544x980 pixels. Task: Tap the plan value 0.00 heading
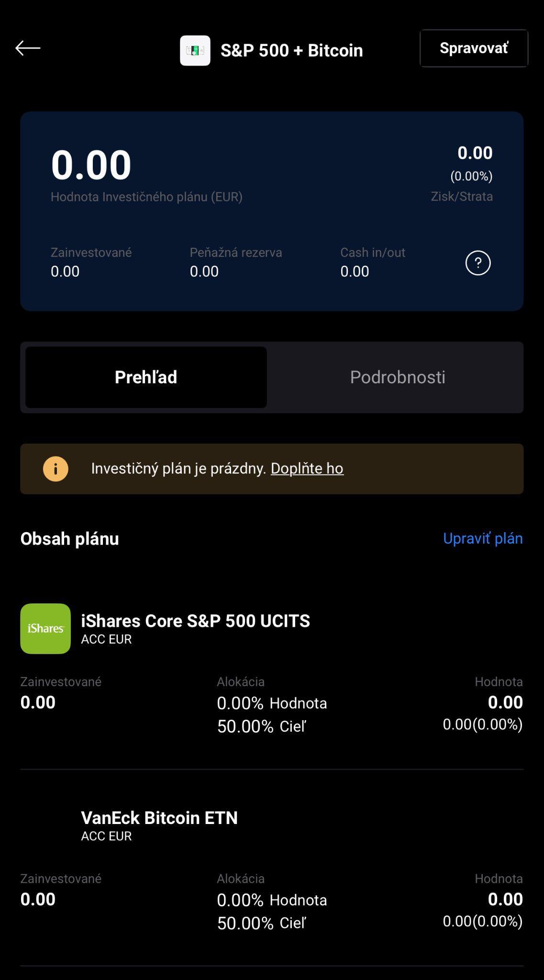pyautogui.click(x=91, y=165)
